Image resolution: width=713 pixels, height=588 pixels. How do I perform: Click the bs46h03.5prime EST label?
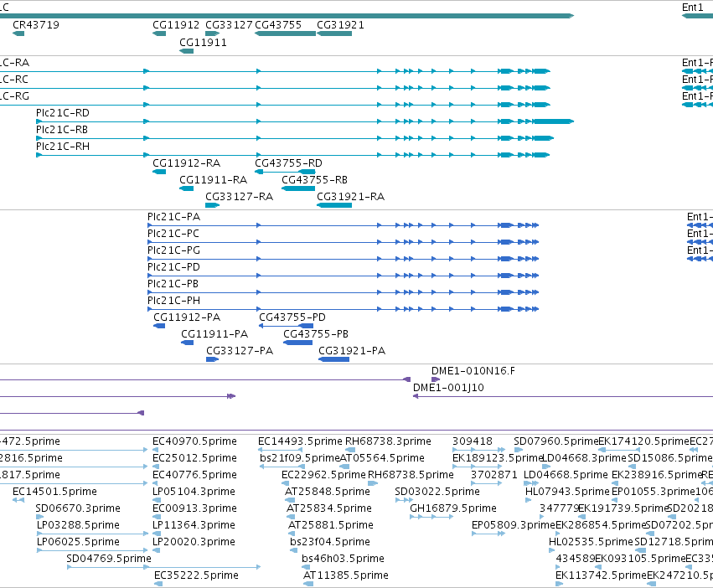[x=344, y=559]
